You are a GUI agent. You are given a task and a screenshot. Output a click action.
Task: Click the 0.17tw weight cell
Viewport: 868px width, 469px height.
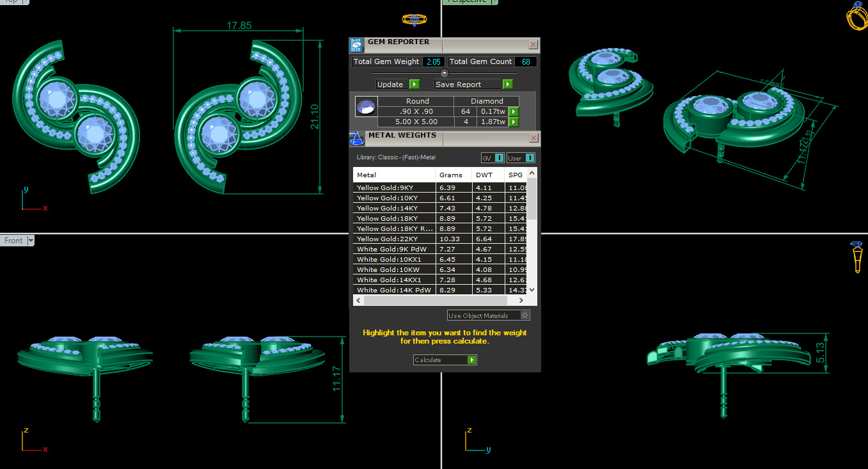click(493, 112)
